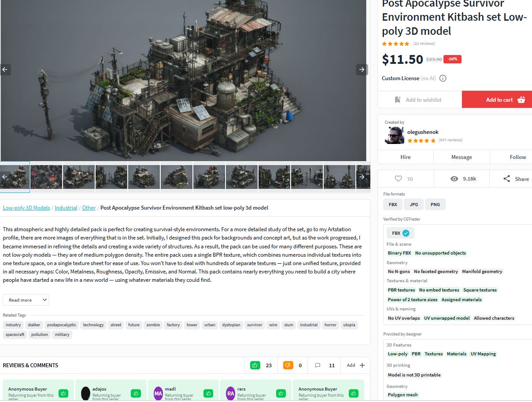Image resolution: width=532 pixels, height=402 pixels.
Task: Click the MA avatar for reviewer madl
Action: 158,393
